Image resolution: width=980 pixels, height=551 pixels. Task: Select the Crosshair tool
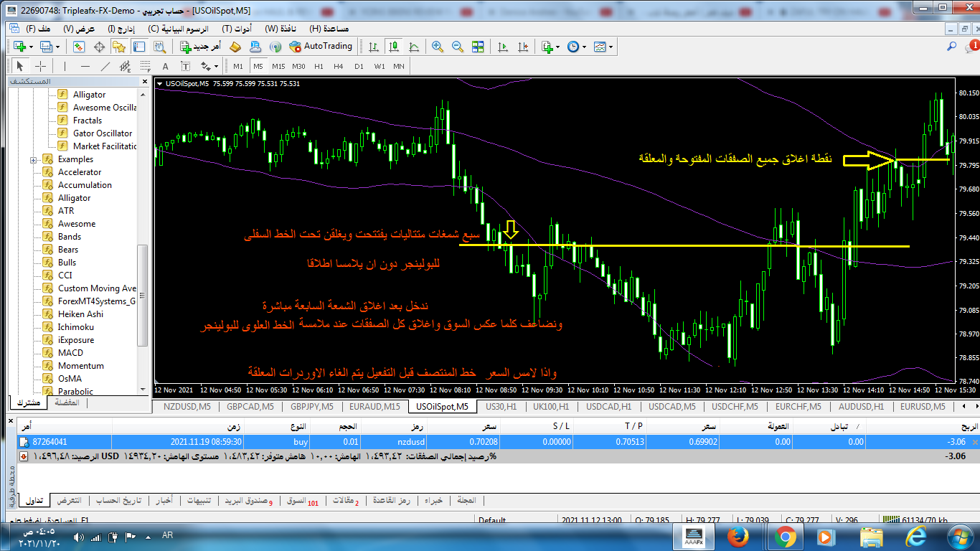(x=41, y=67)
